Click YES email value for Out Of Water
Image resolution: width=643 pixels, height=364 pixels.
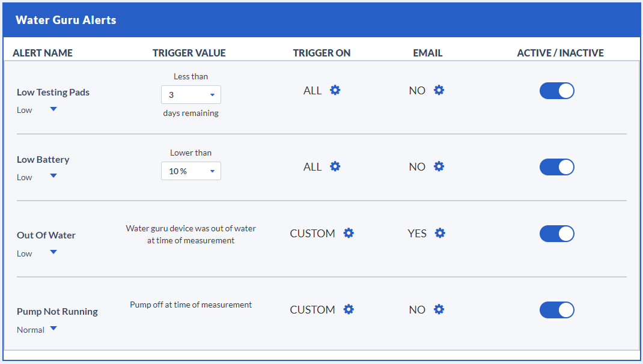[417, 234]
